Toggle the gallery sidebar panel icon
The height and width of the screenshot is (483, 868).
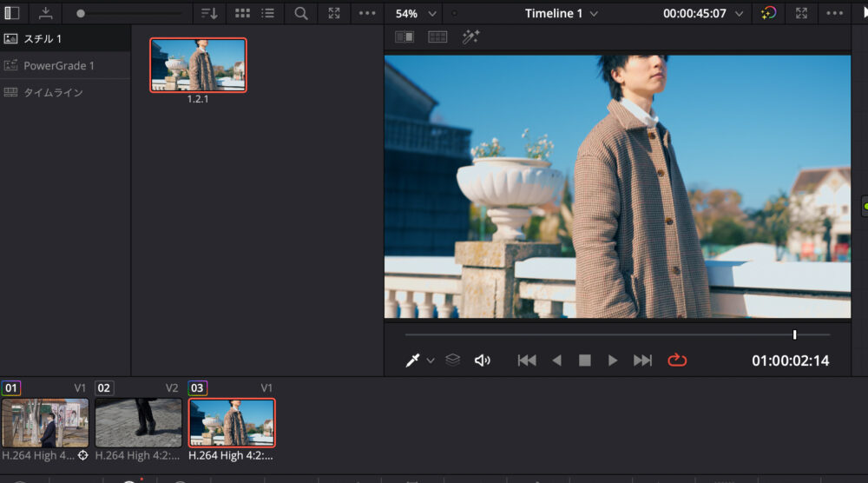[12, 13]
